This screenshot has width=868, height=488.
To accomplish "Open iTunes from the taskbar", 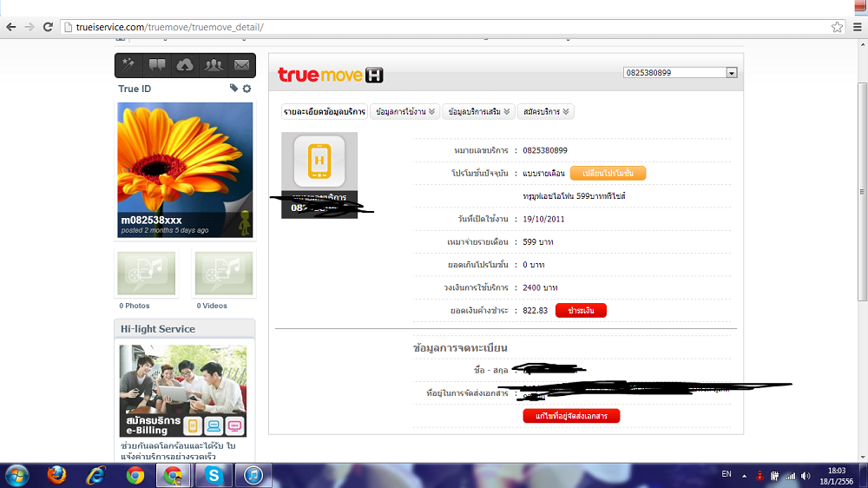I will tap(253, 475).
